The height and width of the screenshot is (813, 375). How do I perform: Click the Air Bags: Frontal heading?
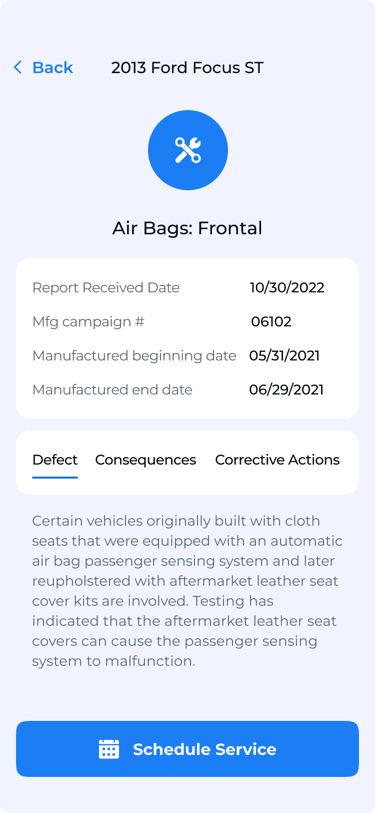pyautogui.click(x=187, y=228)
